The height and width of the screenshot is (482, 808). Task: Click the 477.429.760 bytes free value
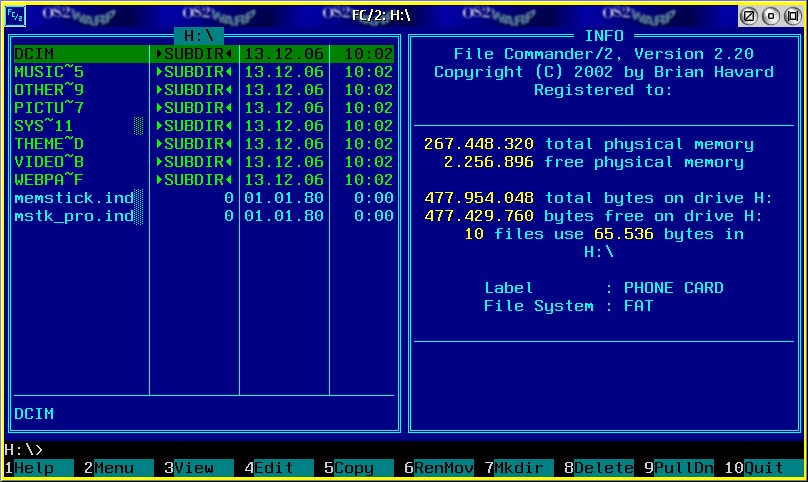[479, 216]
